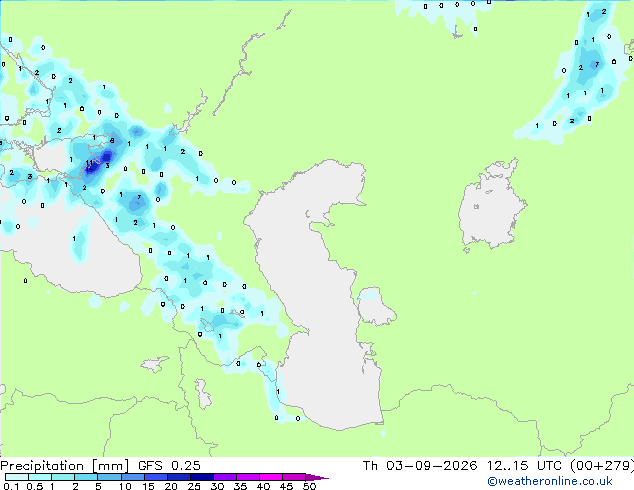The width and height of the screenshot is (634, 490).
Task: Click the '11' precipitation value on map
Action: [x=89, y=163]
